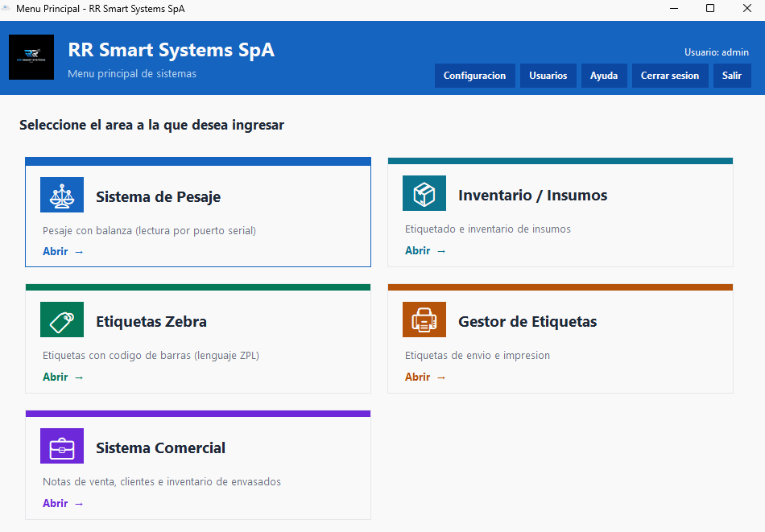This screenshot has height=532, width=765.
Task: Click 'Etiquetas de envio e impresion' description
Action: tap(478, 356)
